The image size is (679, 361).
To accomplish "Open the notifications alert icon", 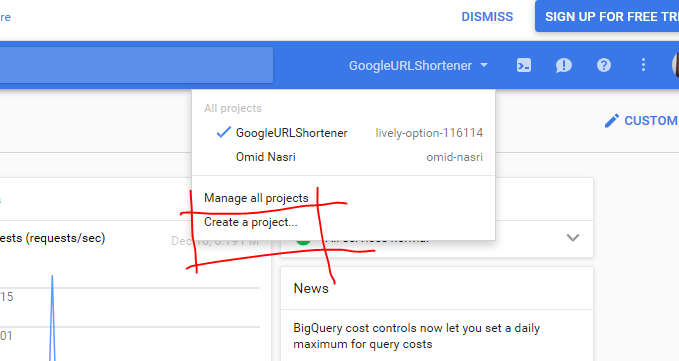I will (563, 65).
